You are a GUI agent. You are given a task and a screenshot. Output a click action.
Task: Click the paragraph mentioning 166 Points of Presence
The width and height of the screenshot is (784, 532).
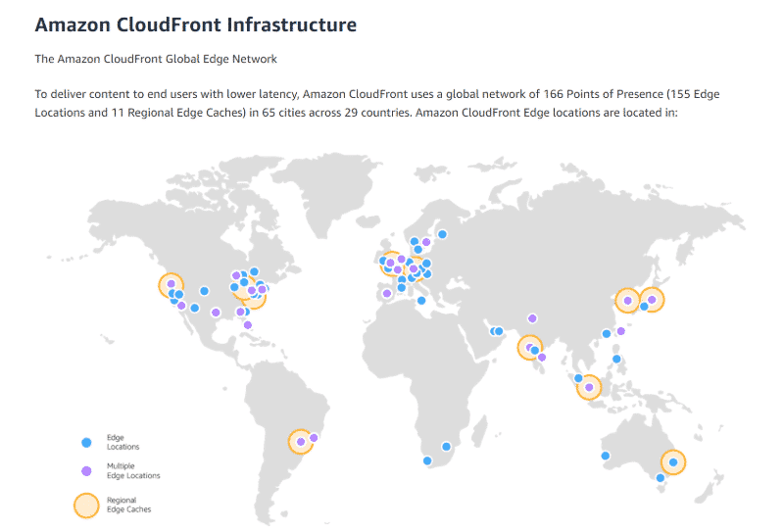tap(377, 103)
